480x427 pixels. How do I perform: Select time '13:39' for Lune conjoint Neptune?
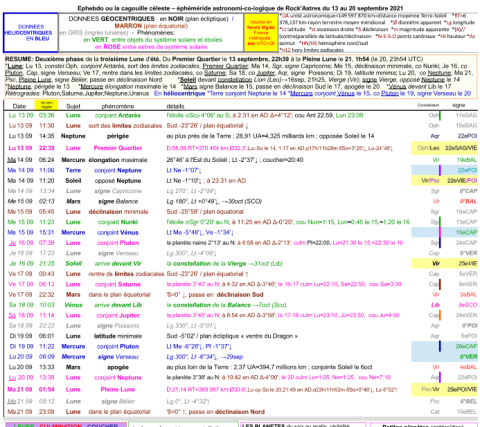coord(46,377)
